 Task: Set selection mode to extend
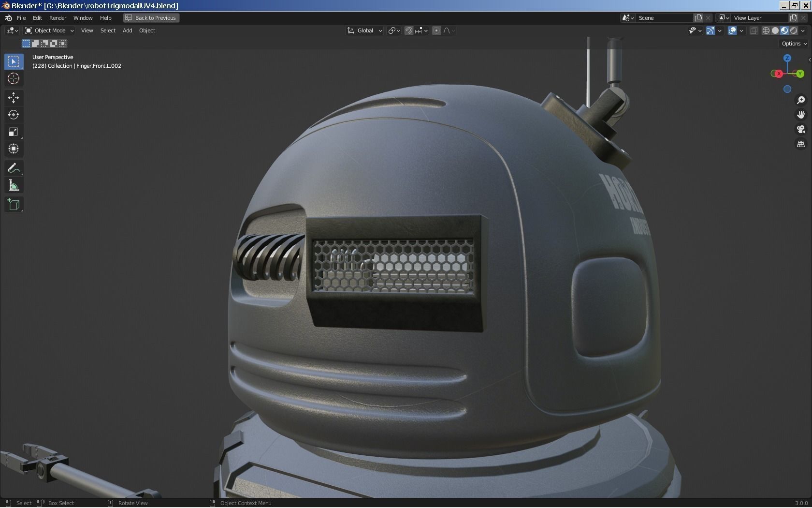point(35,44)
